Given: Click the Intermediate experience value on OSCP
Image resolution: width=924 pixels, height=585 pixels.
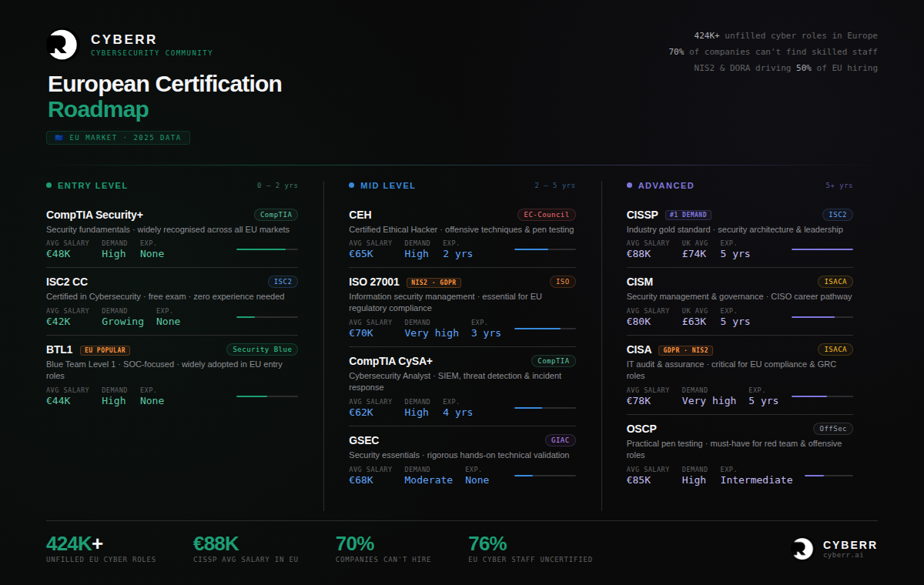Looking at the screenshot, I should click(x=756, y=480).
